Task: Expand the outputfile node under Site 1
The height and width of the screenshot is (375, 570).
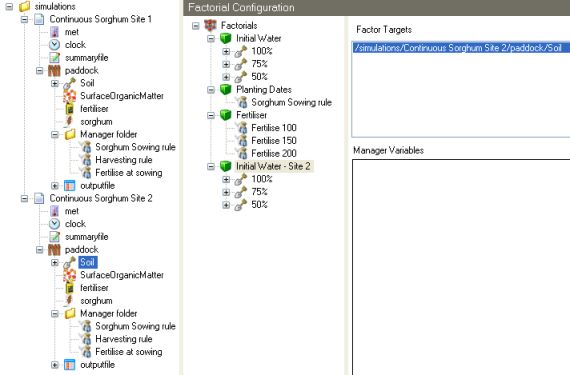Action: (x=55, y=186)
